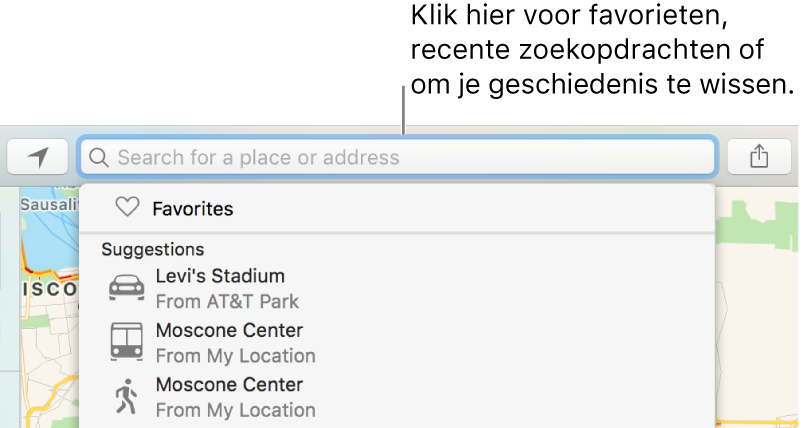Choose Moscone Center transit suggestion title
This screenshot has height=428, width=809.
coord(230,331)
